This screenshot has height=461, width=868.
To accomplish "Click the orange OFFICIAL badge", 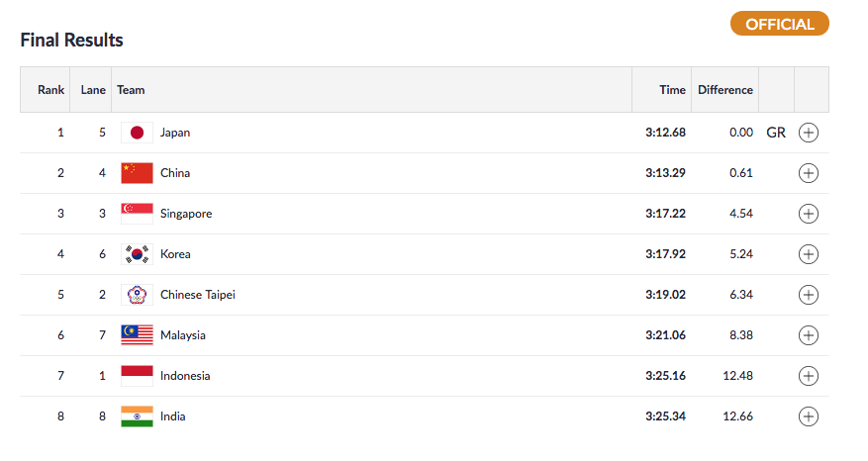I will 779,24.
